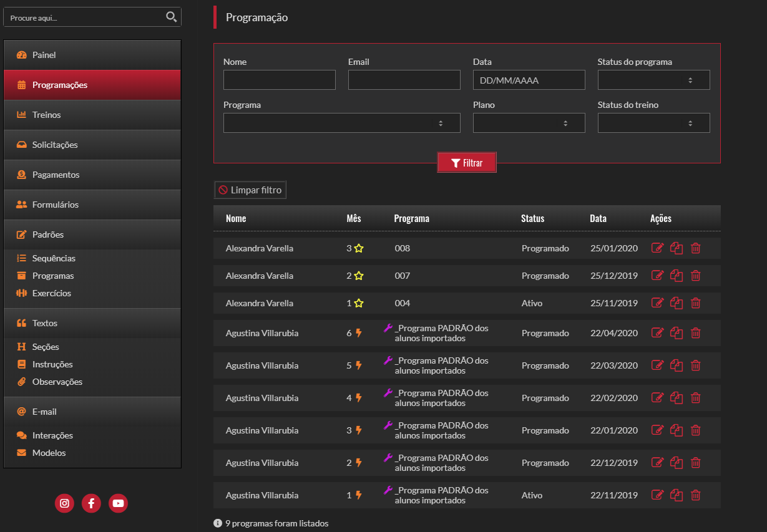
Task: Duplicate Alexandra Varella's program 007
Action: [x=677, y=276]
